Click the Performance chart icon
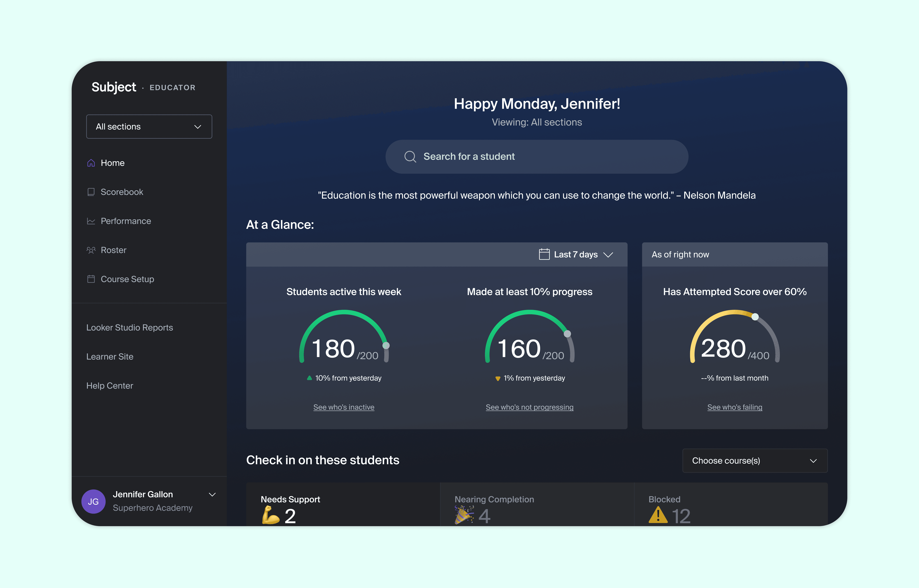The height and width of the screenshot is (588, 919). (91, 221)
